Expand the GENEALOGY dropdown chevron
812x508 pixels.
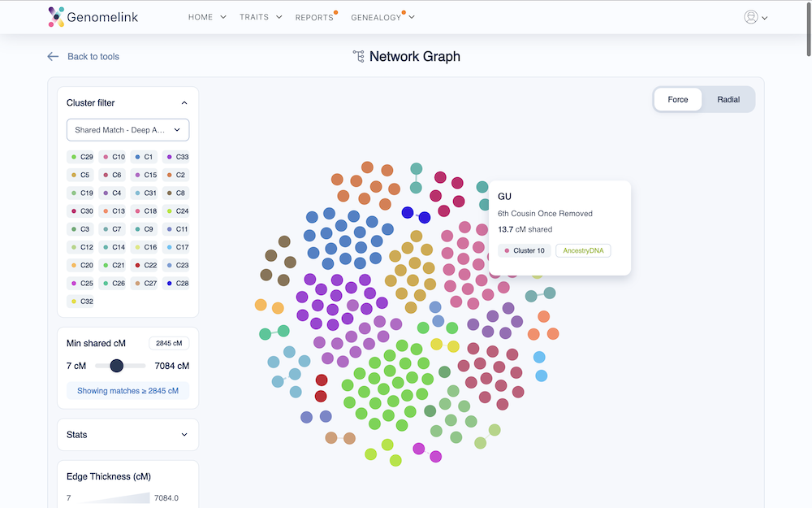point(412,17)
